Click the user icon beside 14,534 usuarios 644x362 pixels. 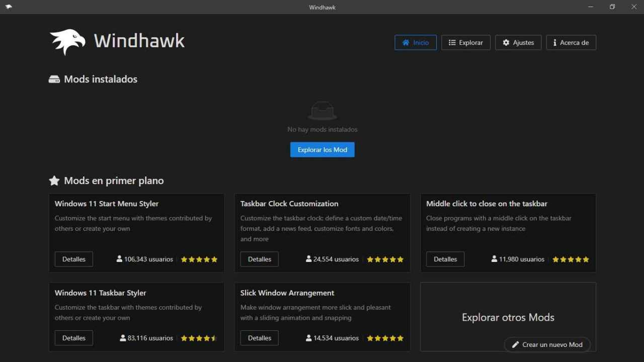[x=309, y=338]
